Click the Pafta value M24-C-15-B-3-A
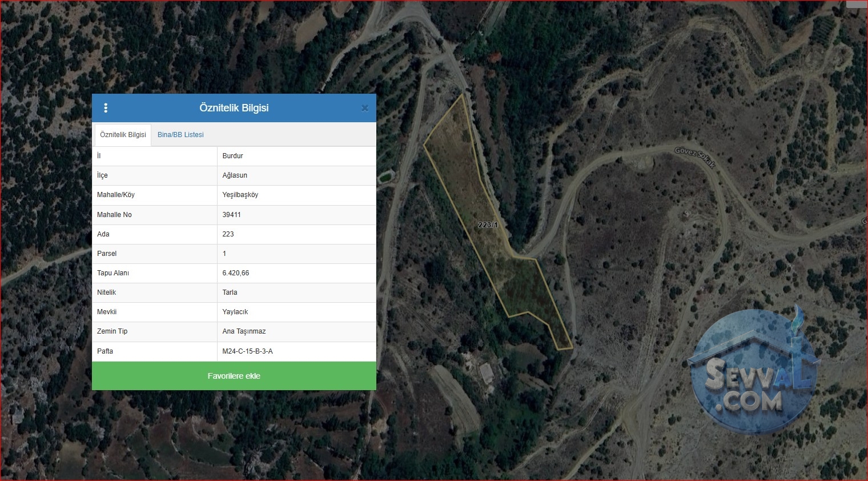This screenshot has width=868, height=481. coord(247,351)
